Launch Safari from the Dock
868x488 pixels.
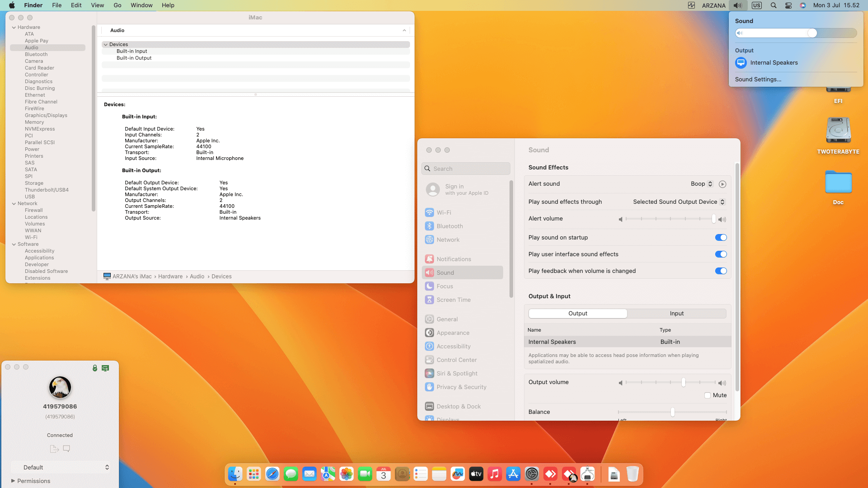tap(272, 474)
